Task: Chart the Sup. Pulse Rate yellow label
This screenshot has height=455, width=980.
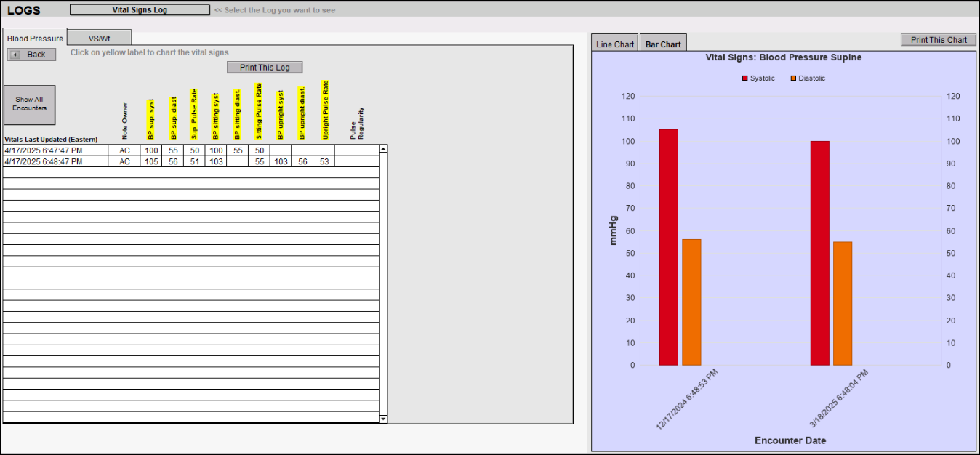Action: pyautogui.click(x=194, y=114)
